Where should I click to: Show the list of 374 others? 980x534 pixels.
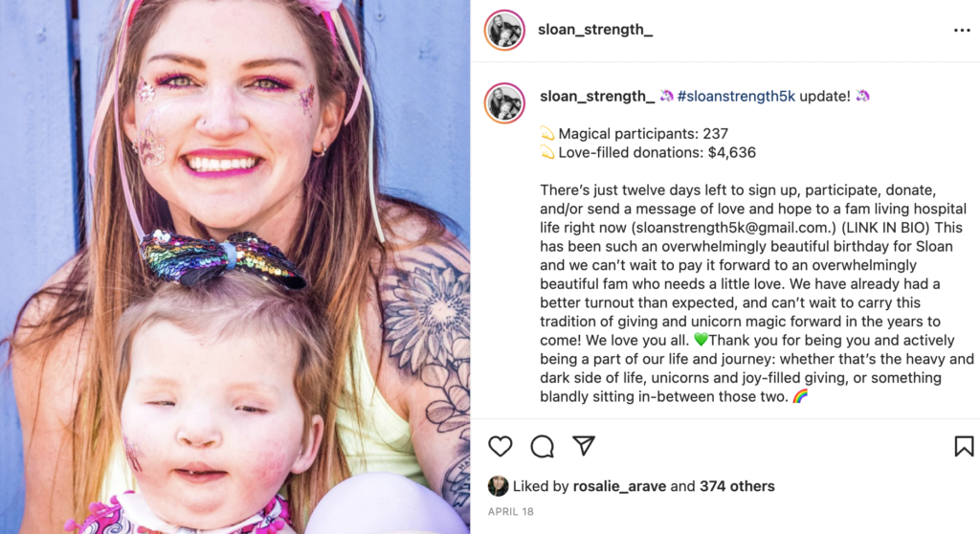click(737, 486)
